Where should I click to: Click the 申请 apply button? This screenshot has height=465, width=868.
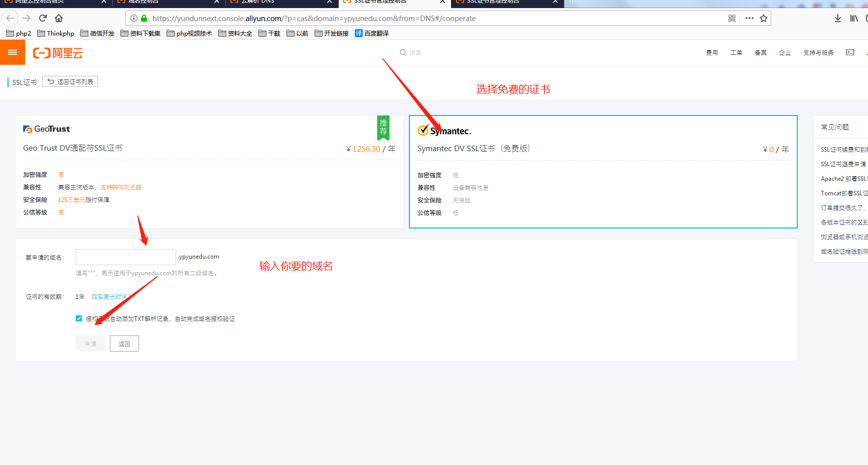click(90, 343)
